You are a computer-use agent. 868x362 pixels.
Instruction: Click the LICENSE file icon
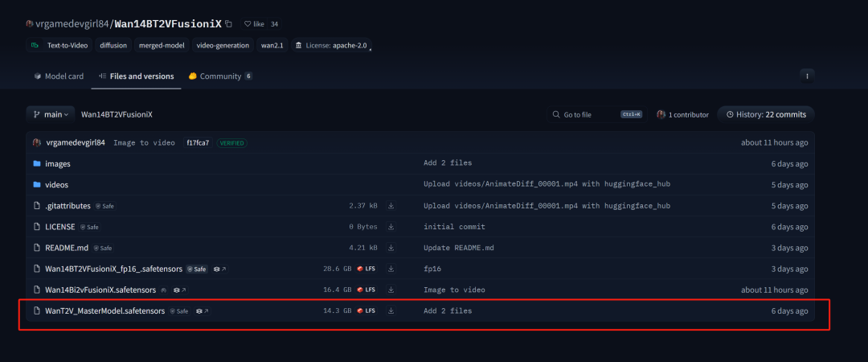click(x=37, y=227)
